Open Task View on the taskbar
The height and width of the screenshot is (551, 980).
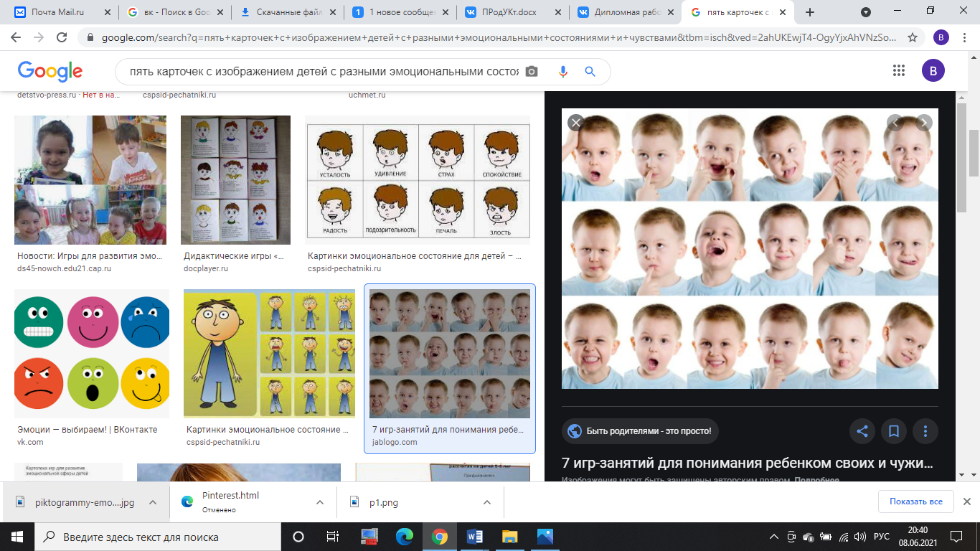click(333, 537)
